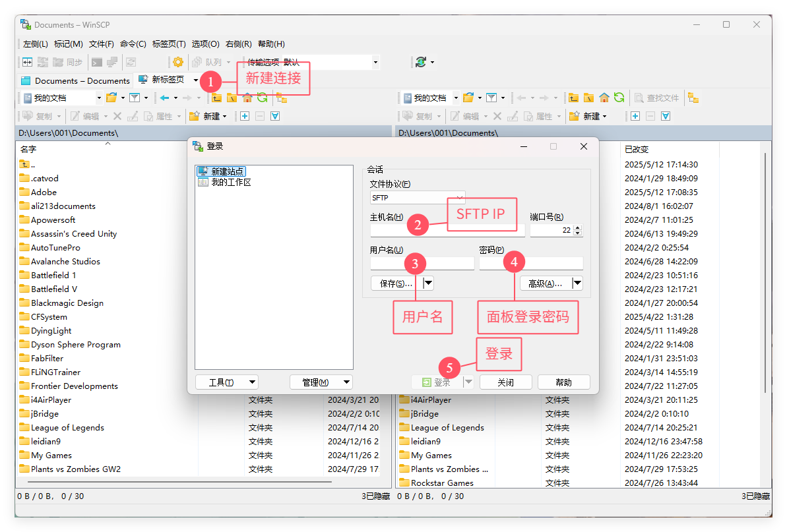Screen dimensions: 787x532
Task: Go to root directory in left panel
Action: [232, 98]
